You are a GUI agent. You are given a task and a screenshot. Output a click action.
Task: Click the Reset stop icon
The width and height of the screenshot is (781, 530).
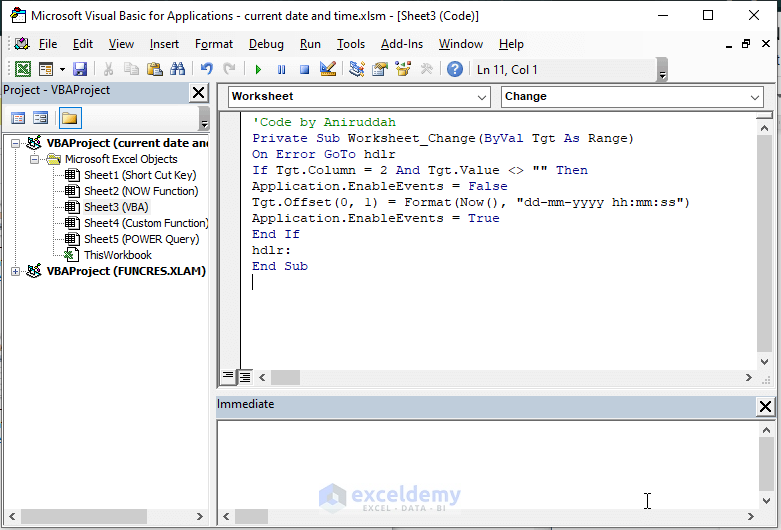click(304, 69)
